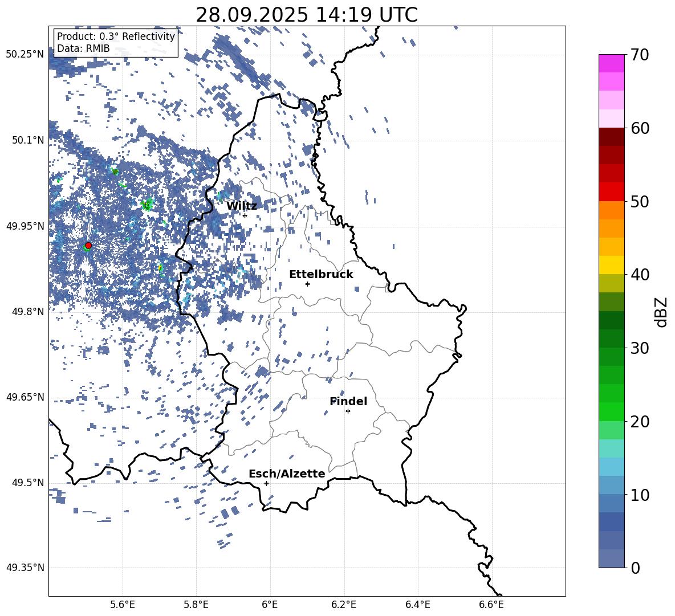Click the 50.1°N latitude label
This screenshot has height=616, width=675.
28,140
